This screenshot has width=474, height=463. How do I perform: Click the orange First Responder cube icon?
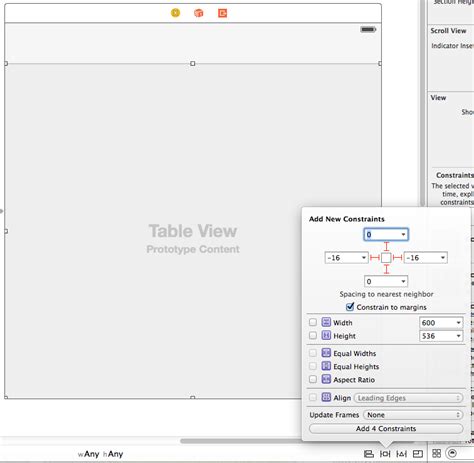point(199,13)
